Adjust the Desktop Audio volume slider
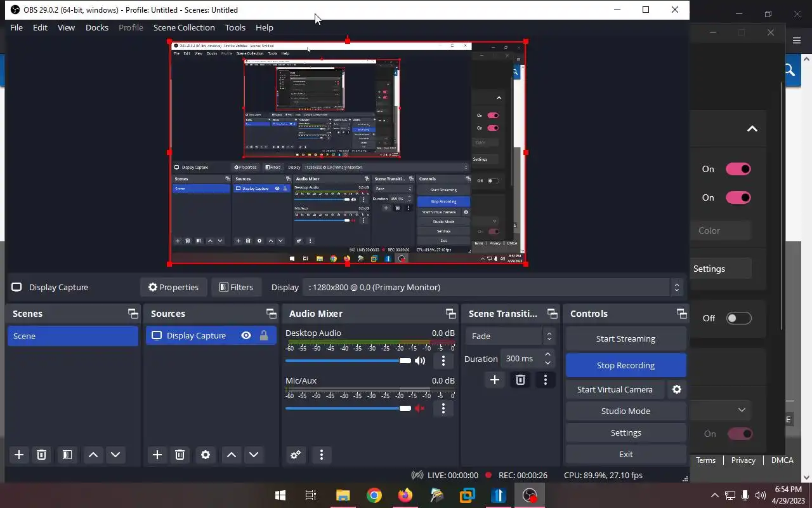Image resolution: width=812 pixels, height=508 pixels. [348, 361]
